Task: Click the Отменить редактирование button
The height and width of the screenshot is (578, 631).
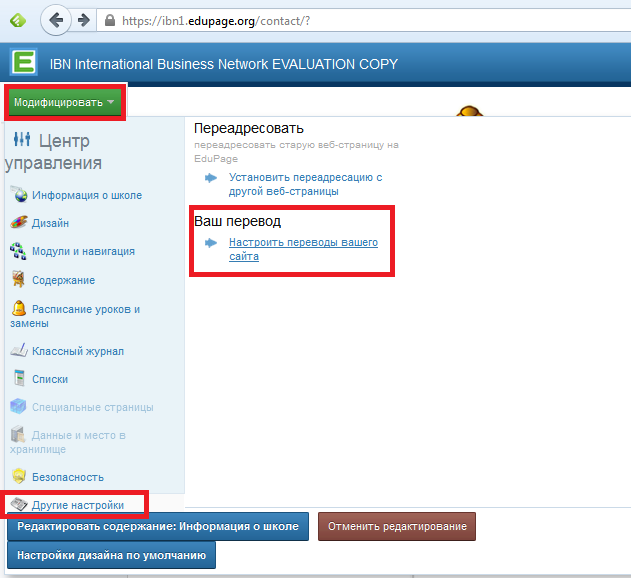Action: (x=397, y=526)
